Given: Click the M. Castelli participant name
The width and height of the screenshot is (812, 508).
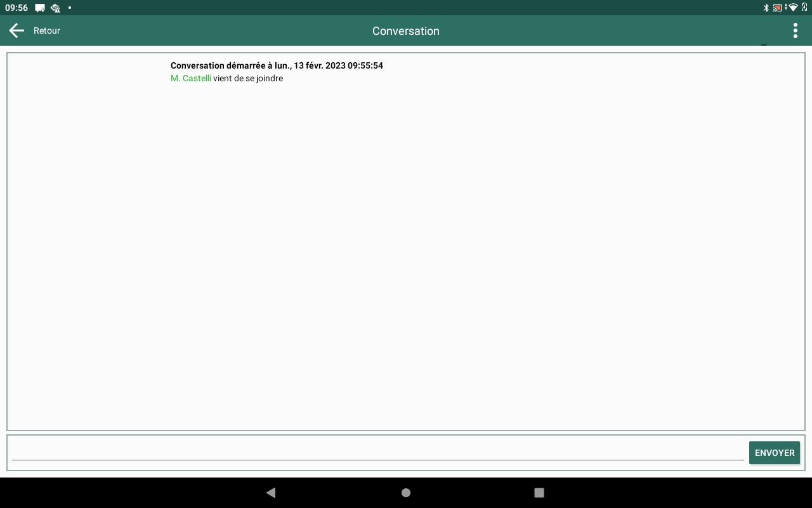Looking at the screenshot, I should pyautogui.click(x=191, y=78).
